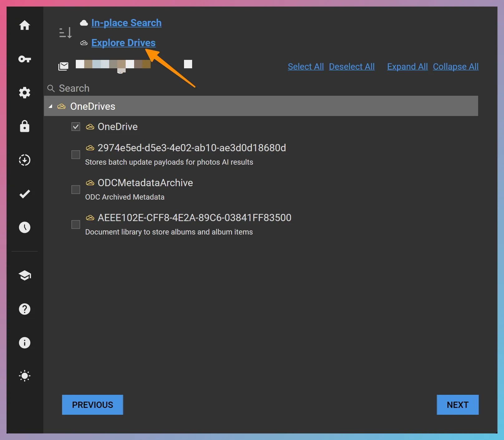The height and width of the screenshot is (440, 504).
Task: Click the Expand All link
Action: pyautogui.click(x=407, y=67)
